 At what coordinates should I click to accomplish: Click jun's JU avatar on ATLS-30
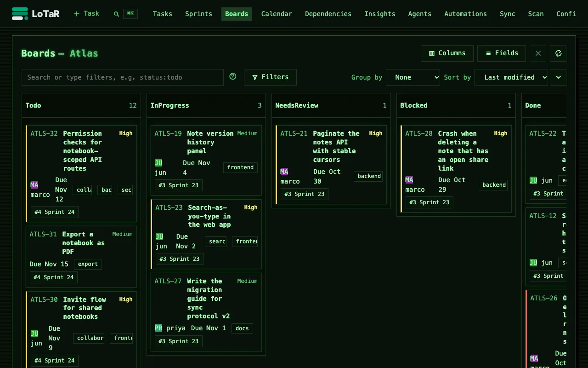pos(34,333)
